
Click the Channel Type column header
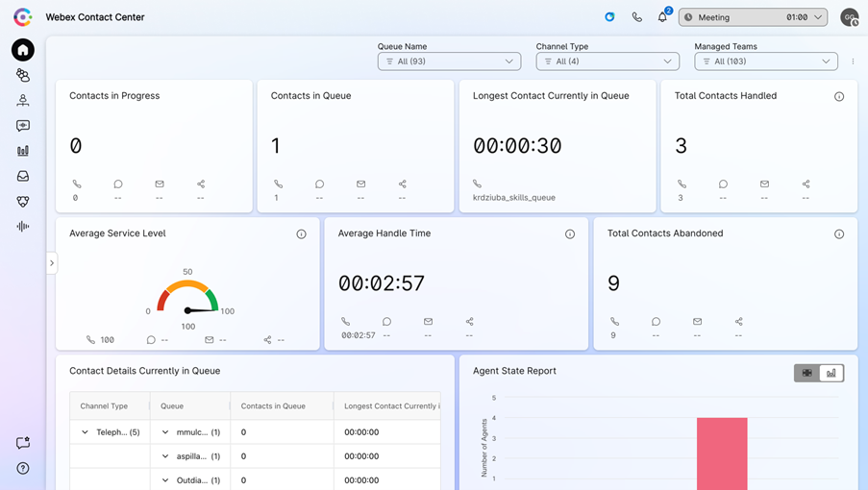[x=104, y=406]
